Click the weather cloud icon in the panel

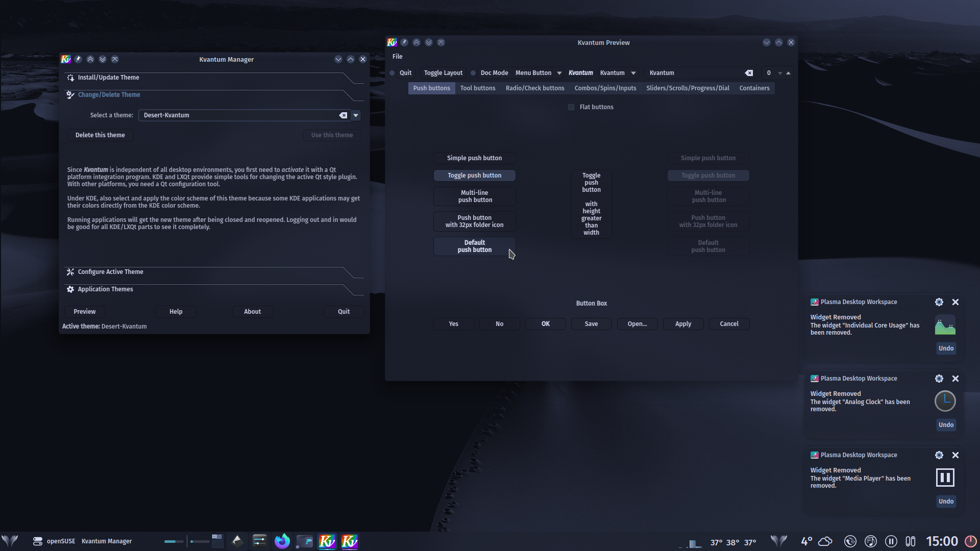click(825, 541)
